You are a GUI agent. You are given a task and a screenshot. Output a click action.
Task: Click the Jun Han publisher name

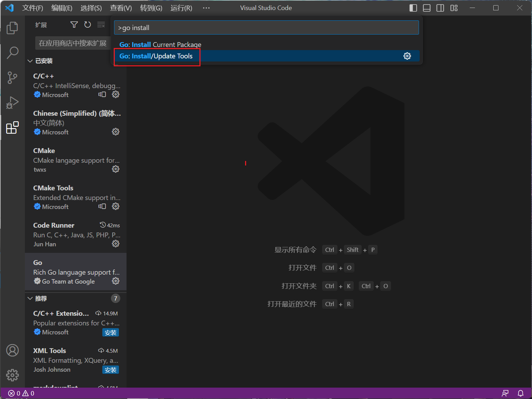pyautogui.click(x=45, y=244)
